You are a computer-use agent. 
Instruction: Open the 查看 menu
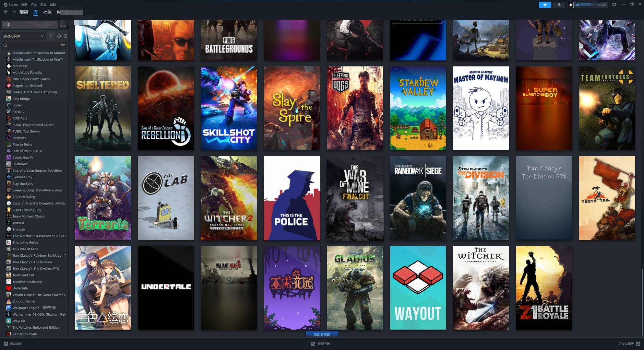click(24, 5)
